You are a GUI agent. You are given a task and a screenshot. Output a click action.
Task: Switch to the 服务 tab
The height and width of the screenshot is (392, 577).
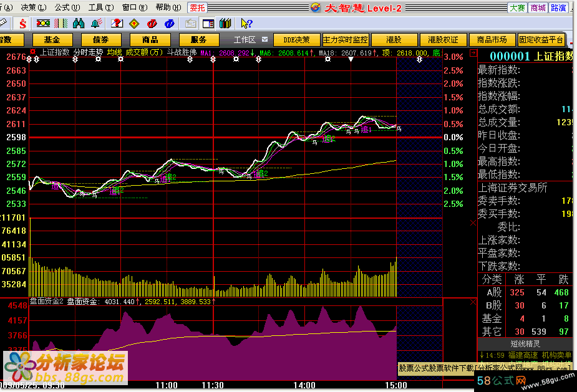click(199, 40)
